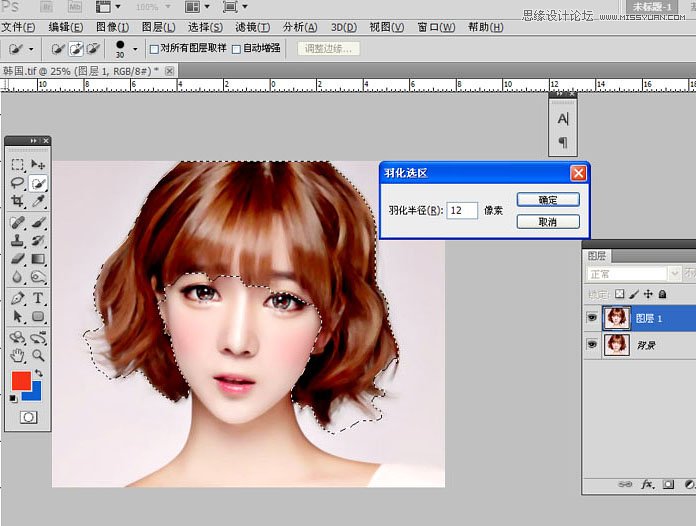Click 取消 in the feather dialog
This screenshot has height=526, width=696.
coord(547,221)
